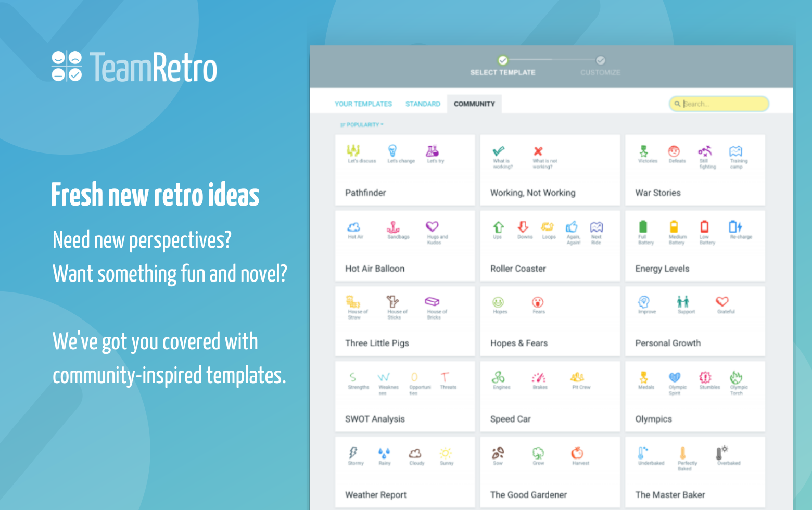Click the House of Sticks icon
Viewport: 812px width, 510px height.
coord(392,301)
